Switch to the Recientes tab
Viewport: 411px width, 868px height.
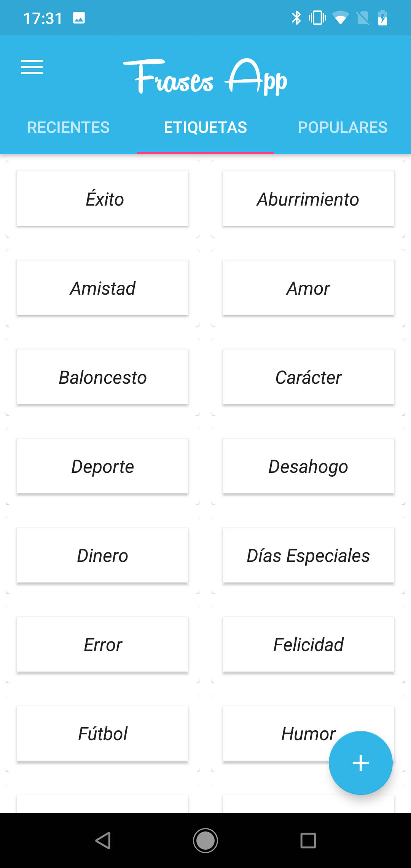68,128
